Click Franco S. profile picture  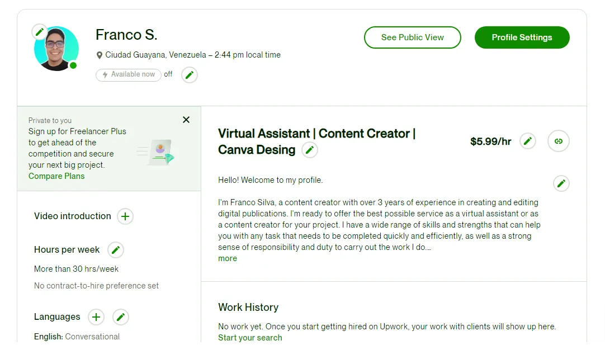click(x=56, y=49)
